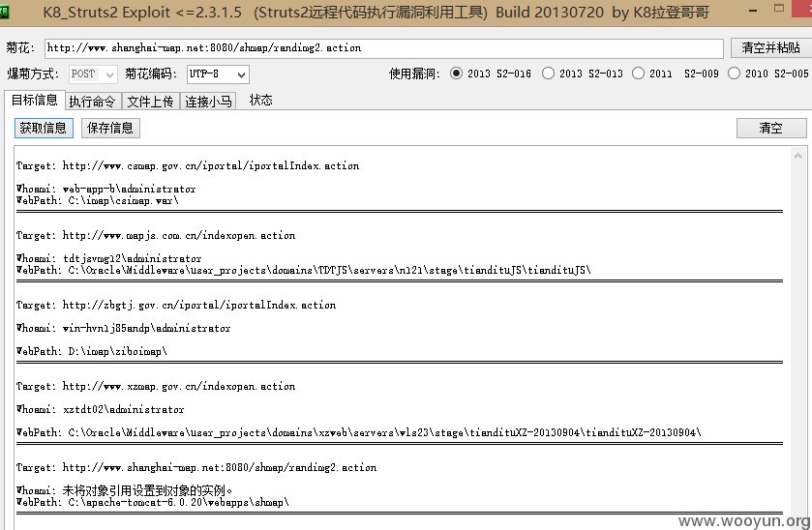Click the 爆菊方式 label

pos(33,74)
